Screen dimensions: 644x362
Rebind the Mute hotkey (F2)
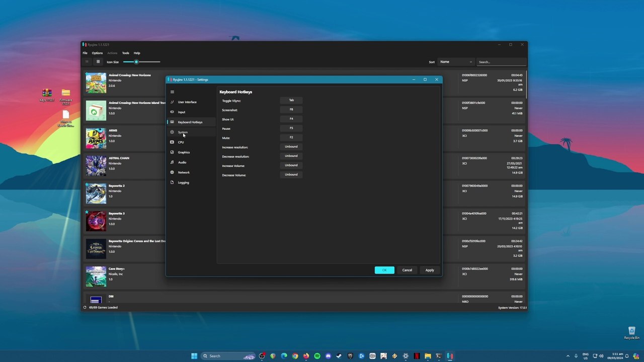291,137
